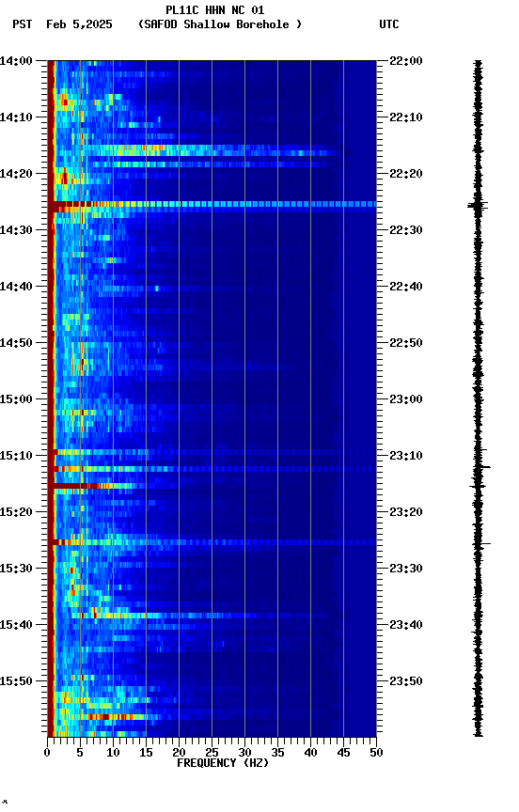Click the 23:30 UTC time label

click(406, 569)
